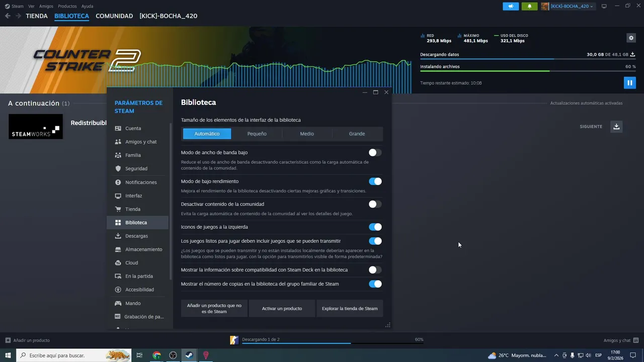Click the settings sidebar scrollbar
The image size is (644, 362).
171,201
